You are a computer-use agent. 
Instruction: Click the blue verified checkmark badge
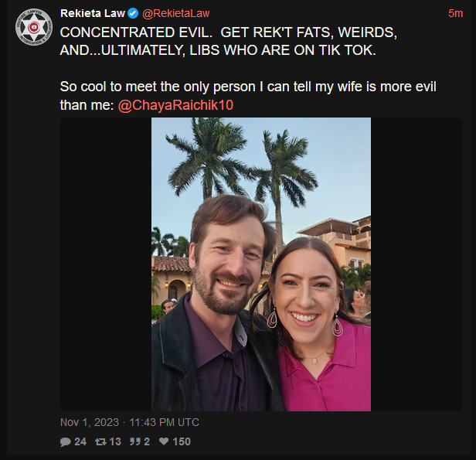click(x=133, y=13)
